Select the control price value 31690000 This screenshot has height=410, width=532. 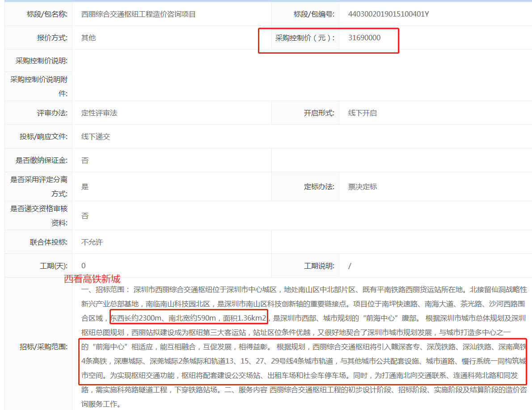click(364, 38)
